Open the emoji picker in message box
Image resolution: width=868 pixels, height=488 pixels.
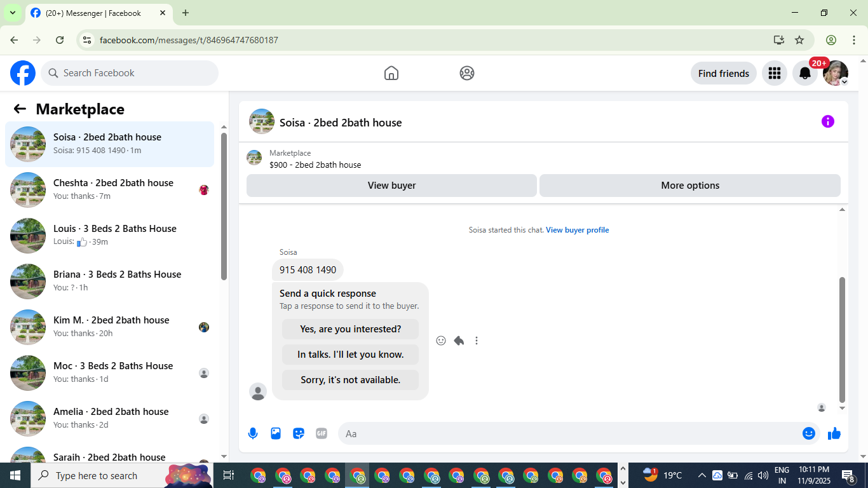point(809,433)
